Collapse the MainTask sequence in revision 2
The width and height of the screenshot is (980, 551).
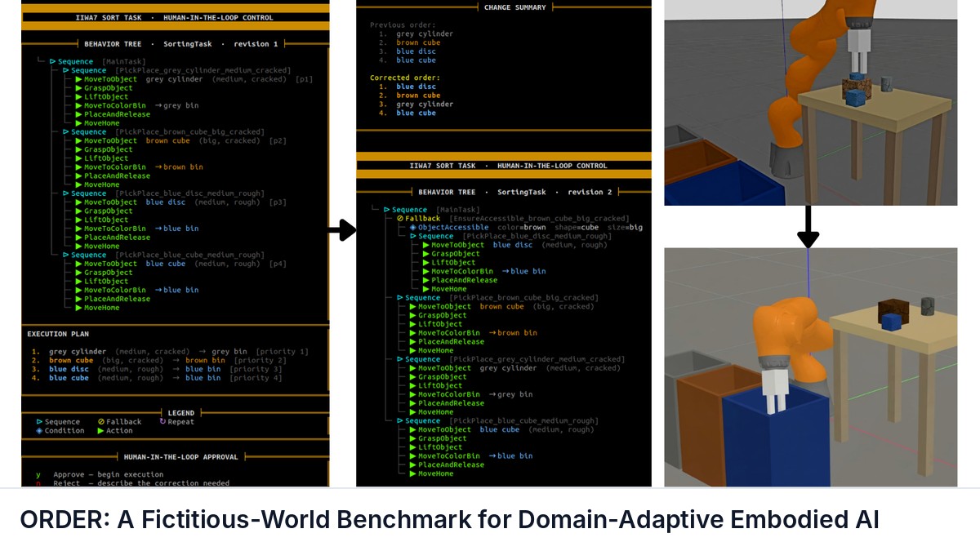tap(386, 210)
